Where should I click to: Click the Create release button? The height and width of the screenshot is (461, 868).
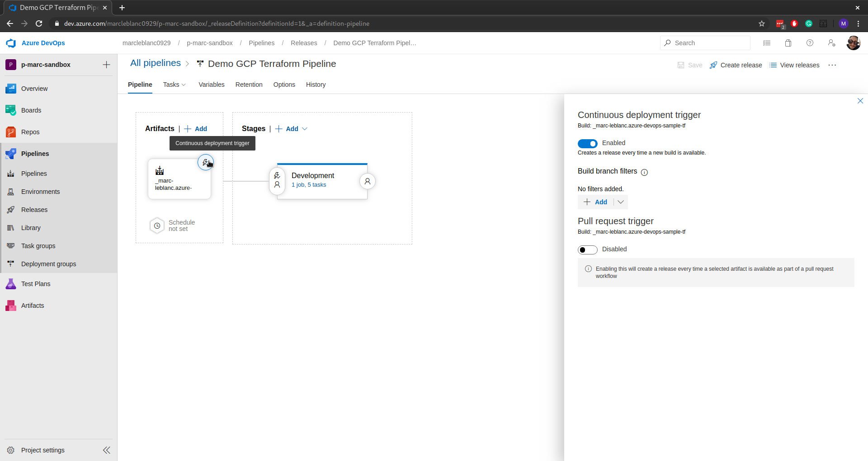point(736,65)
